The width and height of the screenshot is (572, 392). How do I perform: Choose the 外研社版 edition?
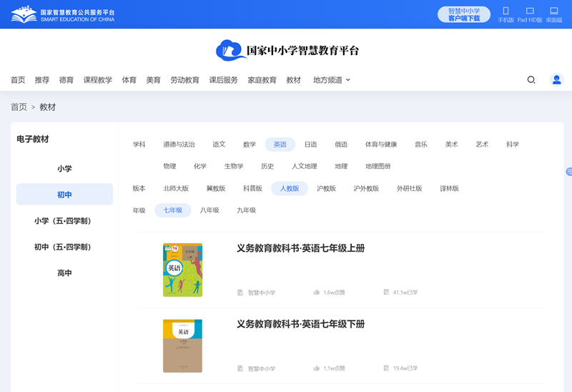[x=409, y=189]
